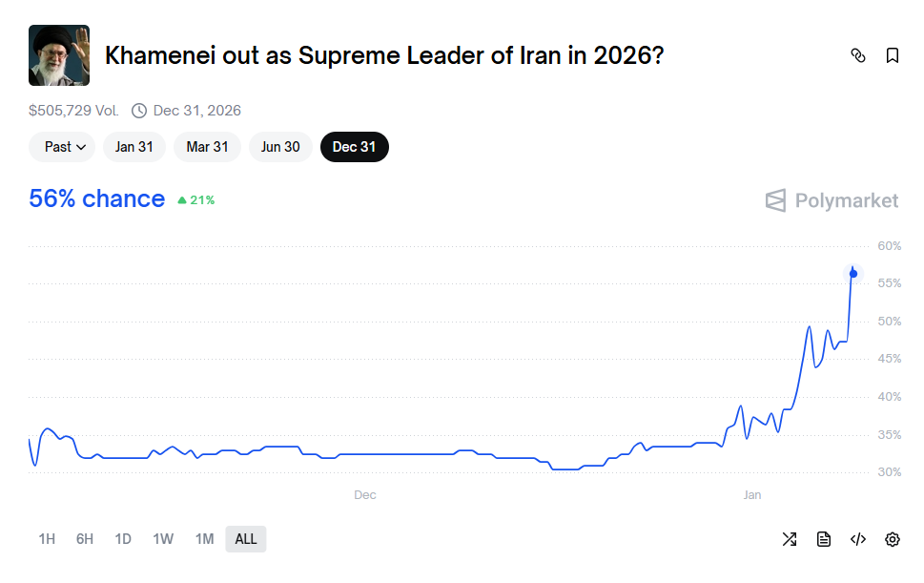This screenshot has height=583, width=924.
Task: Select the Dec 31 date tab
Action: pyautogui.click(x=355, y=147)
